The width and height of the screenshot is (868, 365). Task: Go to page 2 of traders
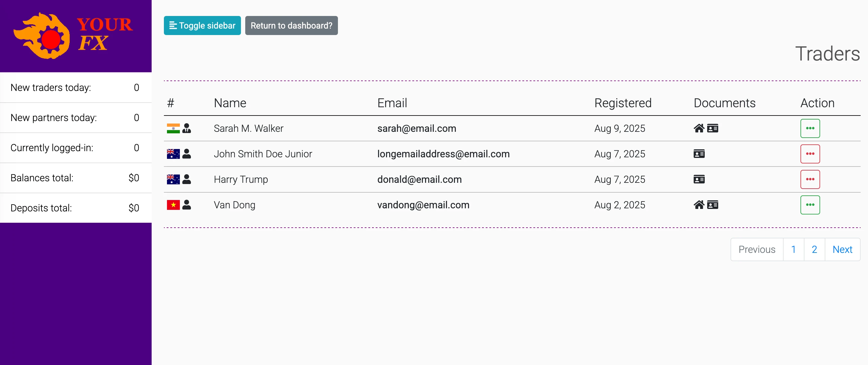tap(814, 249)
